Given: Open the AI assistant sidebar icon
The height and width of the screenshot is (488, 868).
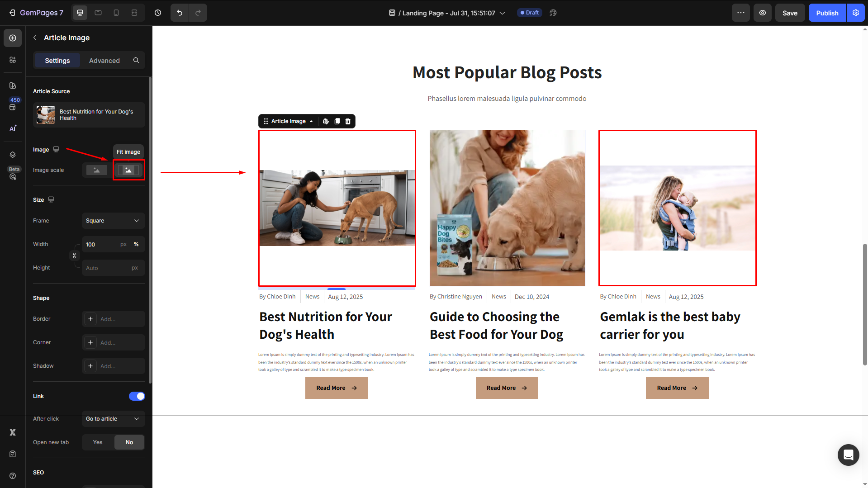Looking at the screenshot, I should tap(13, 128).
